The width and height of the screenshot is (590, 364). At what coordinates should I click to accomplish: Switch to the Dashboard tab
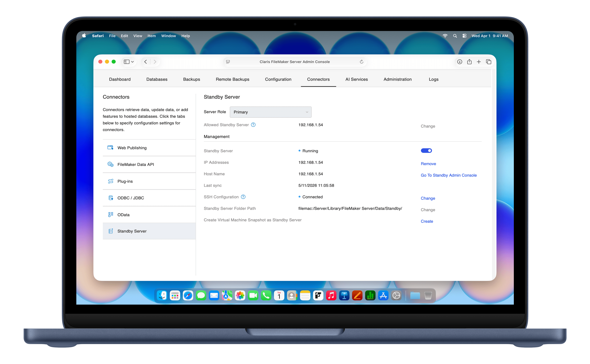tap(120, 79)
